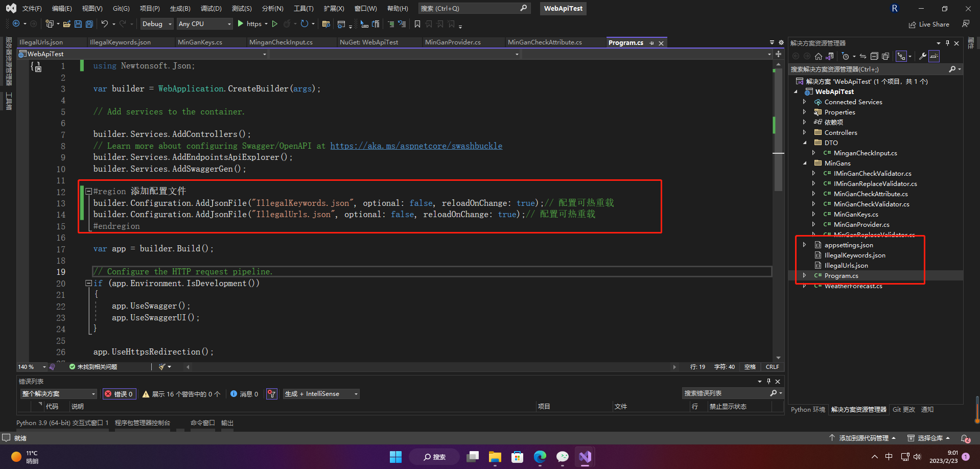Click the 搜索错误列表 search field
Image resolution: width=980 pixels, height=469 pixels.
click(x=732, y=393)
